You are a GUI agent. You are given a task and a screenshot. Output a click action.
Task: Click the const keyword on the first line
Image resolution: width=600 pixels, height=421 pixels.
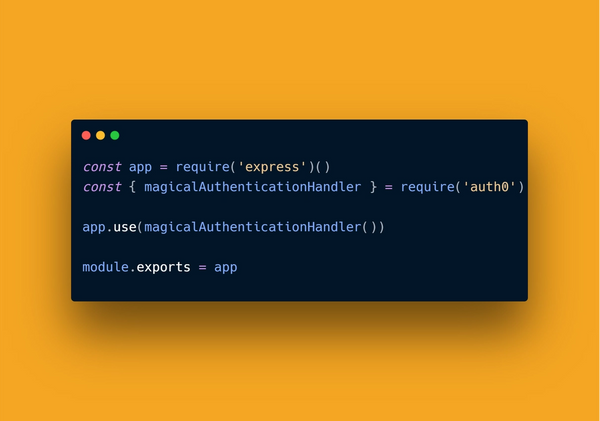point(102,167)
